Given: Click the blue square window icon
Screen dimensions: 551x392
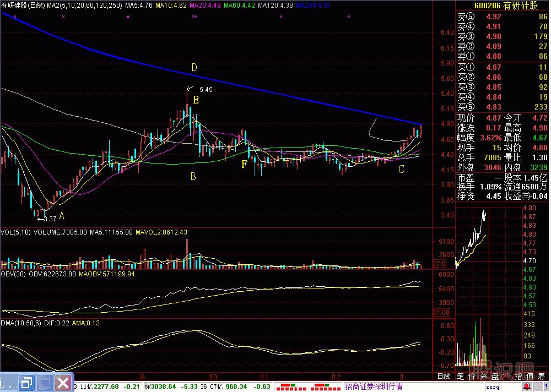Looking at the screenshot, I should coord(45,382).
